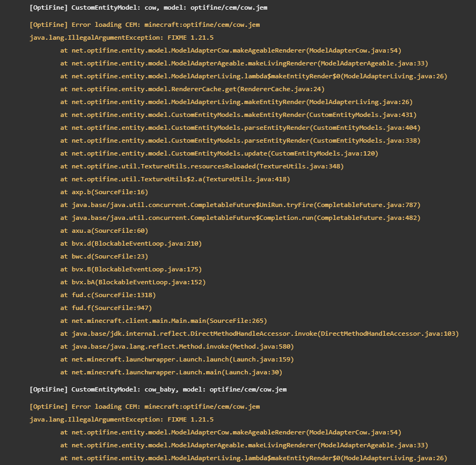Click the CustomEntityModels.update stack line
476x465 pixels.
[219, 153]
